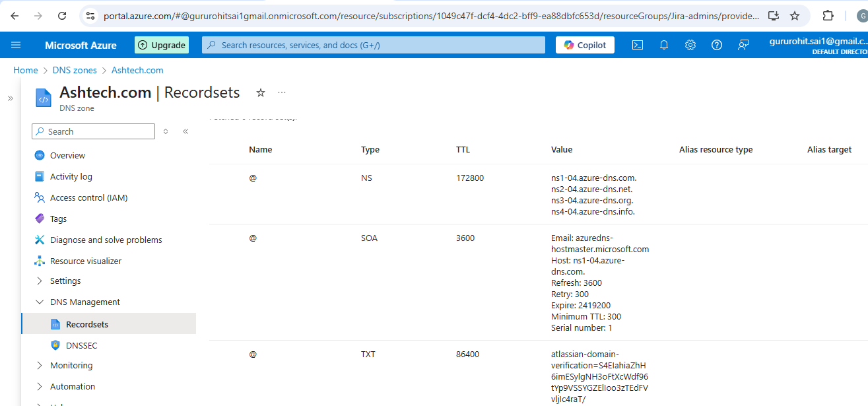
Task: Select the NS record type cell
Action: click(366, 178)
